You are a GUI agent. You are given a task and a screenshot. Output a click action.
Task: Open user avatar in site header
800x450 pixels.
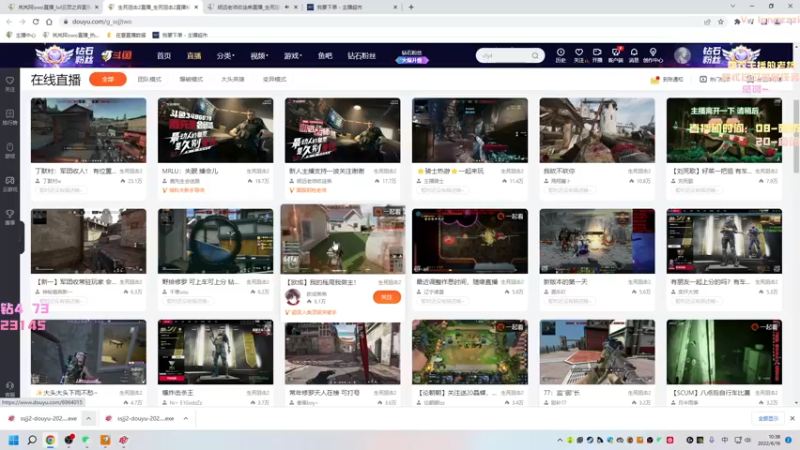click(682, 55)
